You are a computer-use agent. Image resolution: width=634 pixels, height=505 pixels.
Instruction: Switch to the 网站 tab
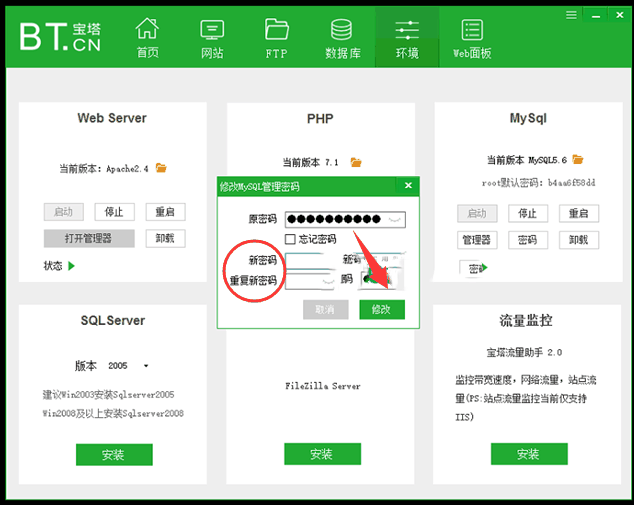(x=212, y=38)
